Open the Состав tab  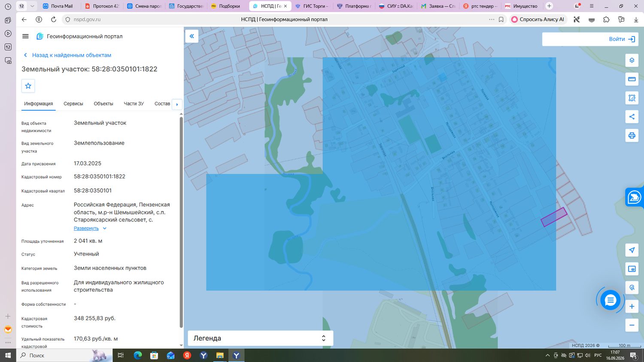162,104
